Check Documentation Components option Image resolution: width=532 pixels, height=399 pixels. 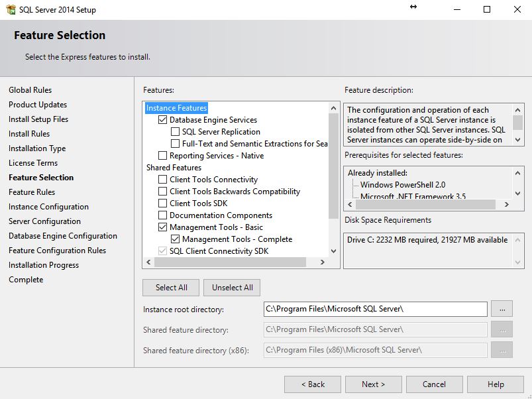point(162,215)
